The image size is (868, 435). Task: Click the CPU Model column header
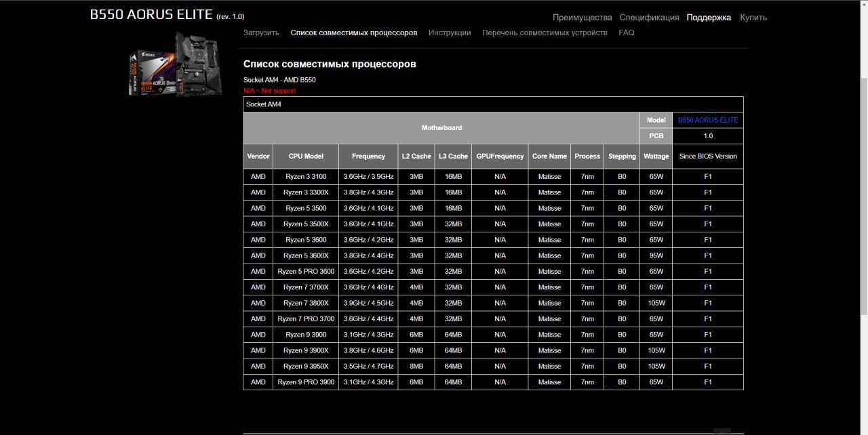(306, 156)
